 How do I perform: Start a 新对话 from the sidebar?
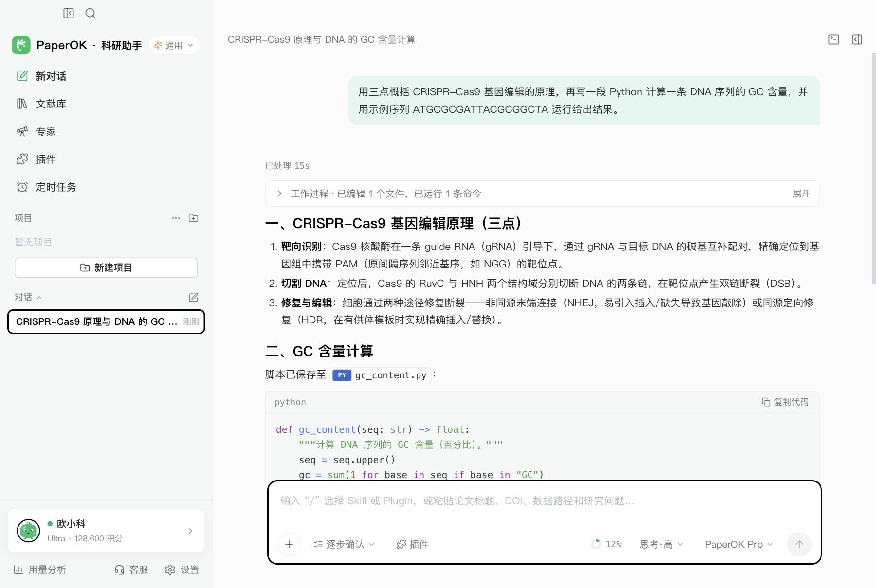[x=106, y=76]
